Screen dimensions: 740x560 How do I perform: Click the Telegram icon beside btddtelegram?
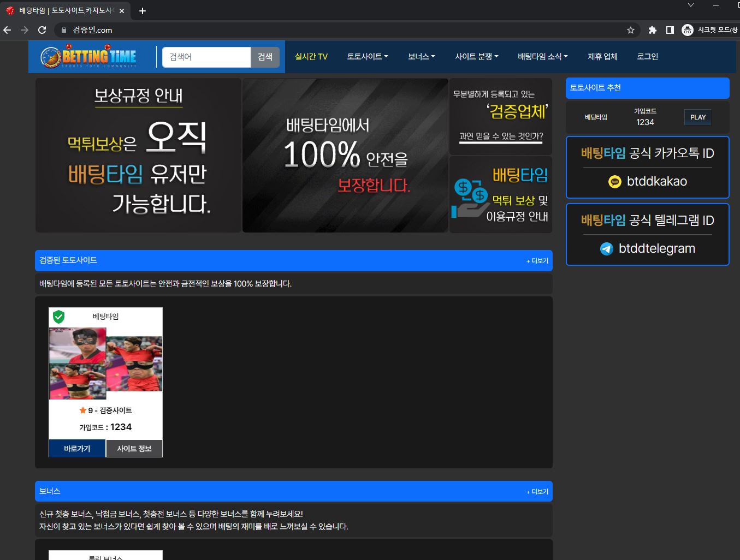pos(607,249)
